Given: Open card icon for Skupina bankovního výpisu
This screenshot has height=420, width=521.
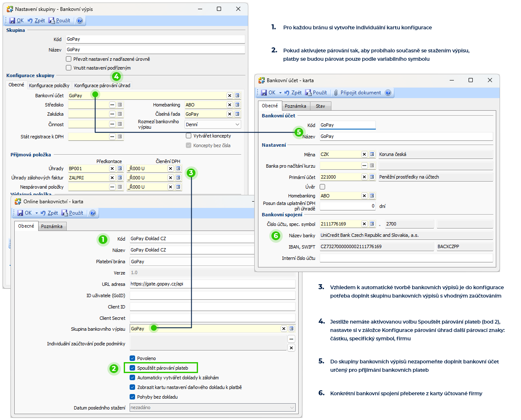Looking at the screenshot, I should coord(291,329).
